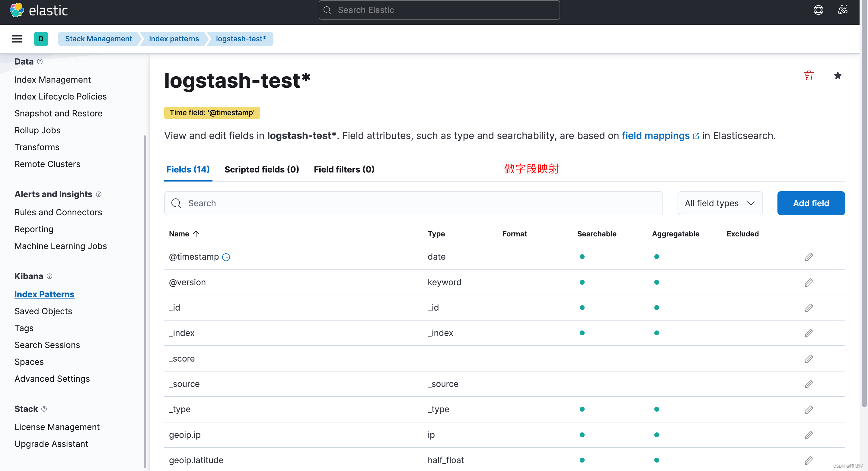Open Rules and Connectors in sidebar
Viewport: 868px width, 471px height.
(58, 213)
